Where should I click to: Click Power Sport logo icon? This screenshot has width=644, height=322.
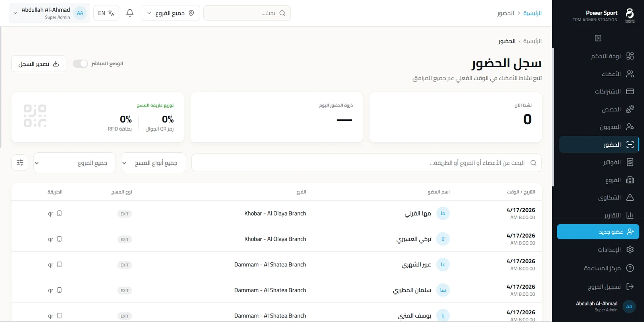(630, 15)
